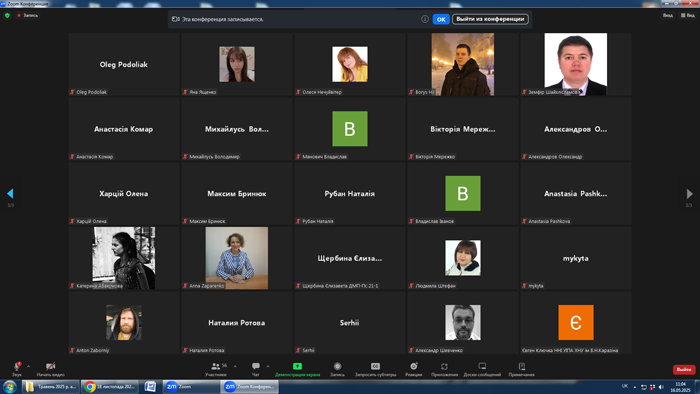
Task: Select Максим Бринюк's tile
Action: pos(237,193)
